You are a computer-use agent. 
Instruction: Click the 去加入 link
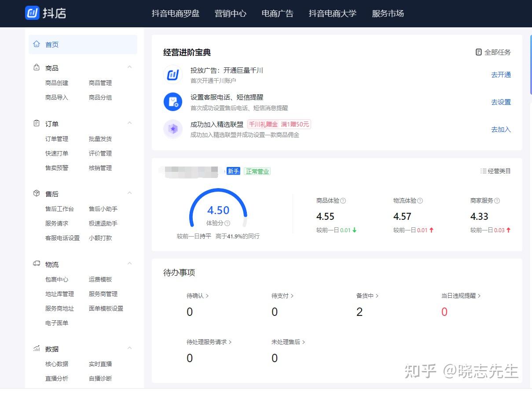tap(501, 130)
